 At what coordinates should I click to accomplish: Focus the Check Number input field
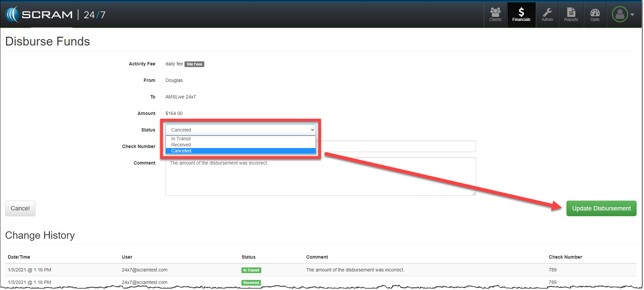click(x=398, y=146)
